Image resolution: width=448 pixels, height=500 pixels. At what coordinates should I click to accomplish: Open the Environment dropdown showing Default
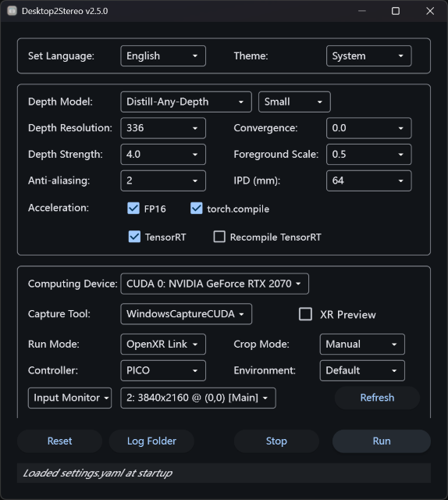point(362,370)
